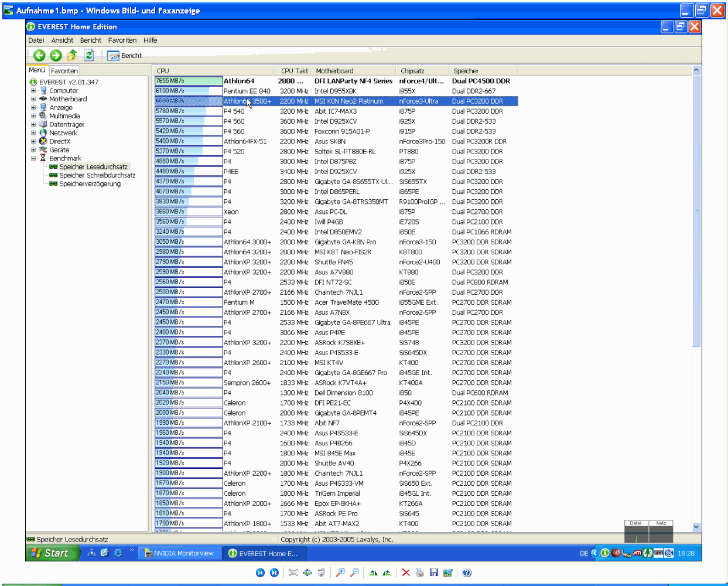Select the 7655 MB/s Athlon64 result row
728x586 pixels.
[336, 81]
